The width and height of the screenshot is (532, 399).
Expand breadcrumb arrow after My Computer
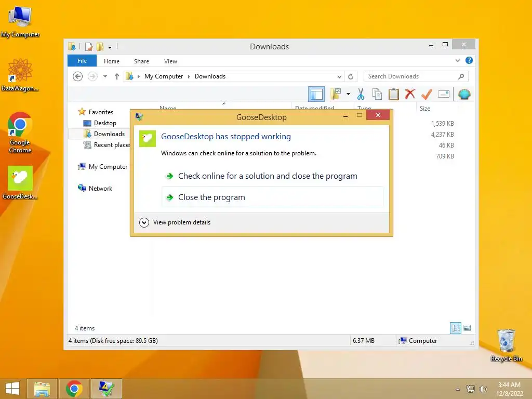[189, 77]
